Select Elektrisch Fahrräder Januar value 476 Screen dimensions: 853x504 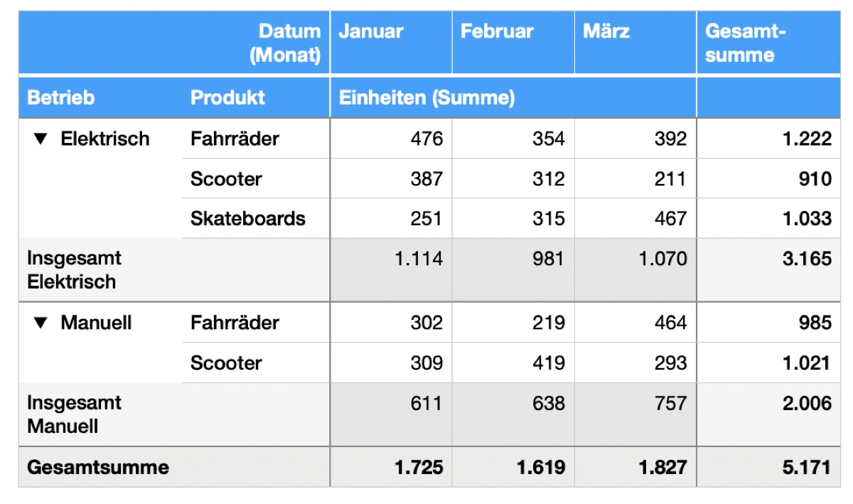click(391, 139)
